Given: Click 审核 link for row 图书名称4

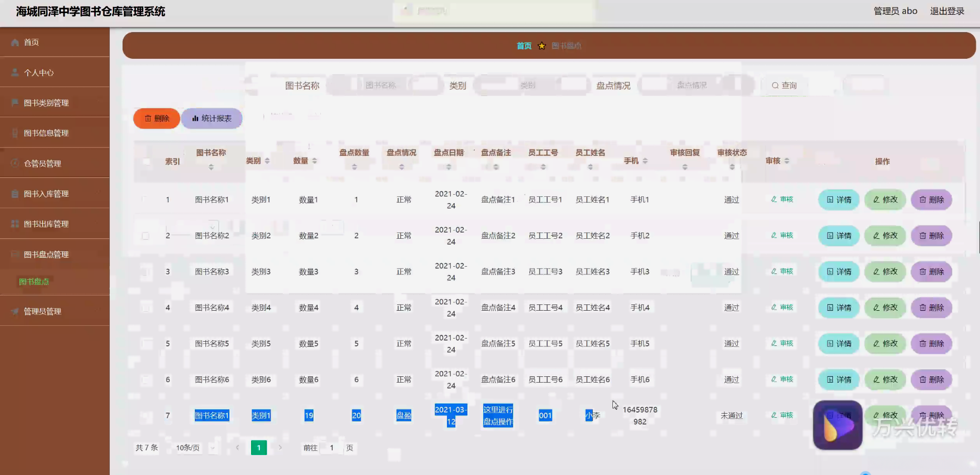Looking at the screenshot, I should click(x=782, y=308).
